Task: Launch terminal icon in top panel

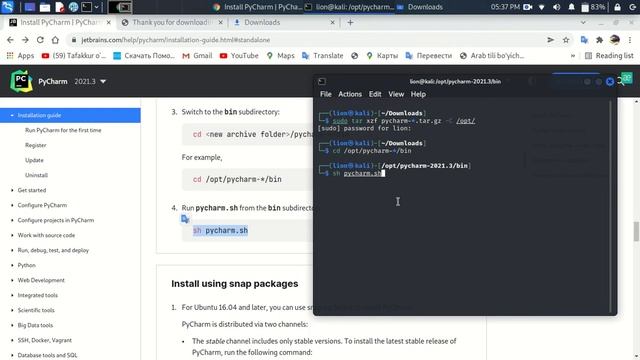Action: pos(87,7)
